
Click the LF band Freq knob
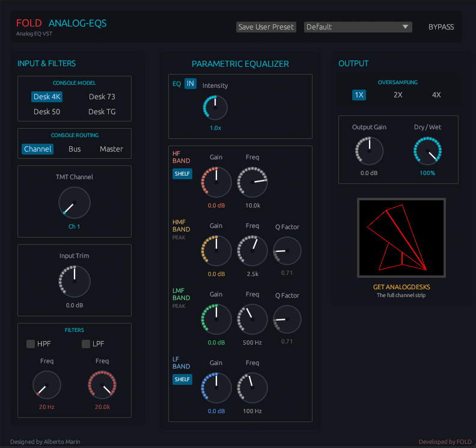coord(252,388)
